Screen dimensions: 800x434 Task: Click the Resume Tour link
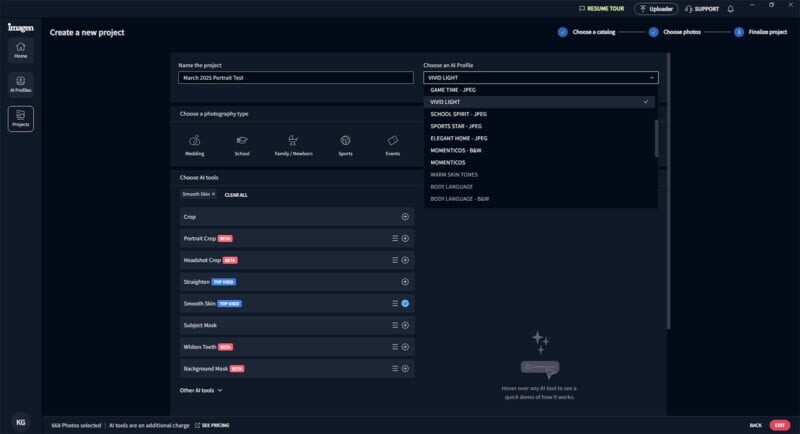[x=603, y=9]
